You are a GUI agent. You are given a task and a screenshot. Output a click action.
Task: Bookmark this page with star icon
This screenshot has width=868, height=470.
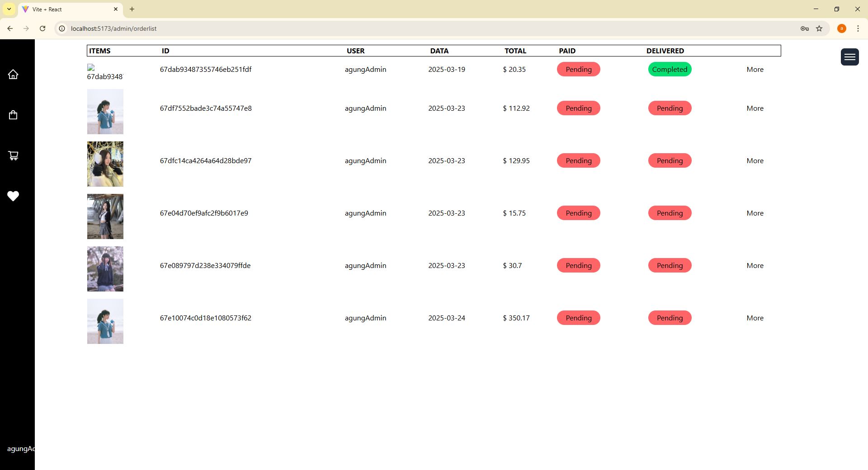click(819, 28)
